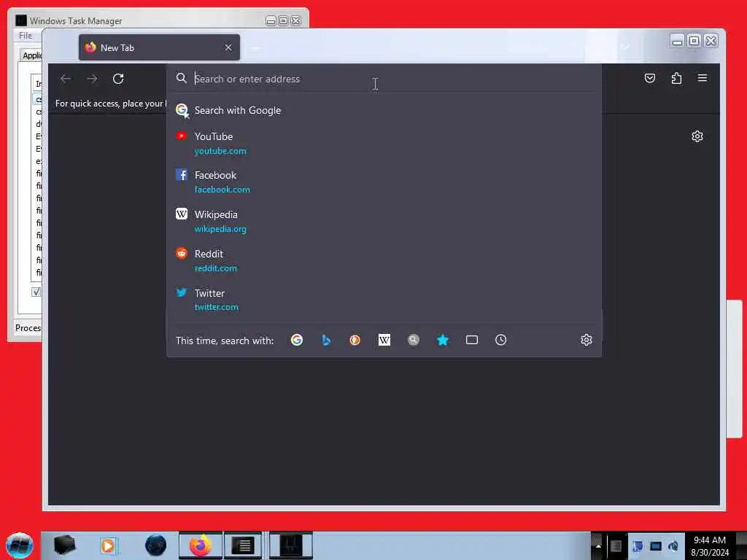747x560 pixels.
Task: Toggle the checkbox in Task Manager window
Action: point(36,292)
